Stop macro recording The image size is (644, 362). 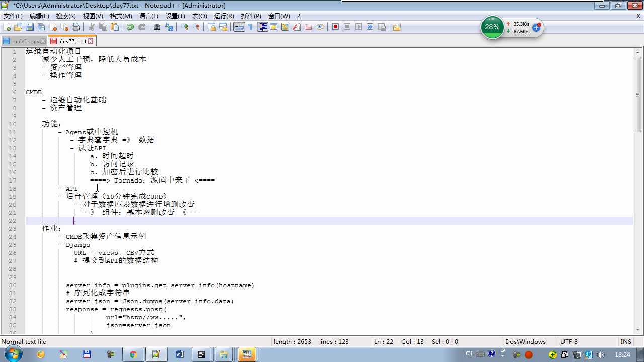click(347, 27)
